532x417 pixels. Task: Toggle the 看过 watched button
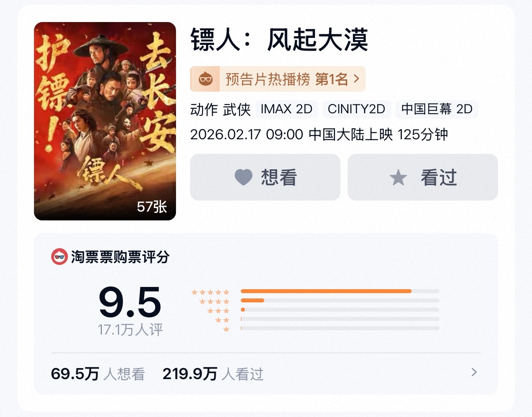(423, 177)
